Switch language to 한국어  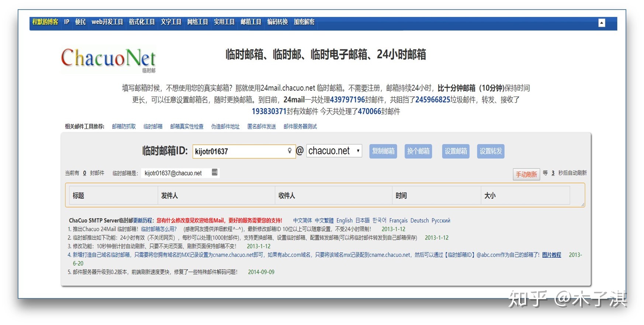pyautogui.click(x=380, y=220)
